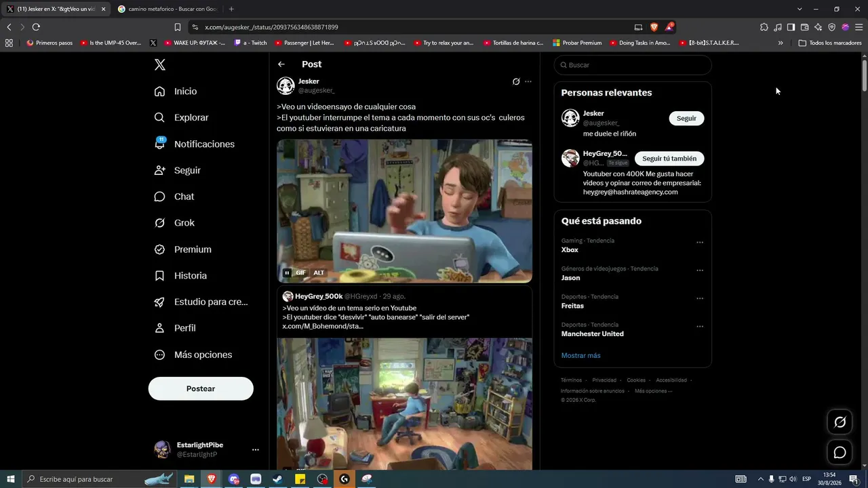The height and width of the screenshot is (488, 868).
Task: Reload the page in the browser
Action: click(36, 27)
